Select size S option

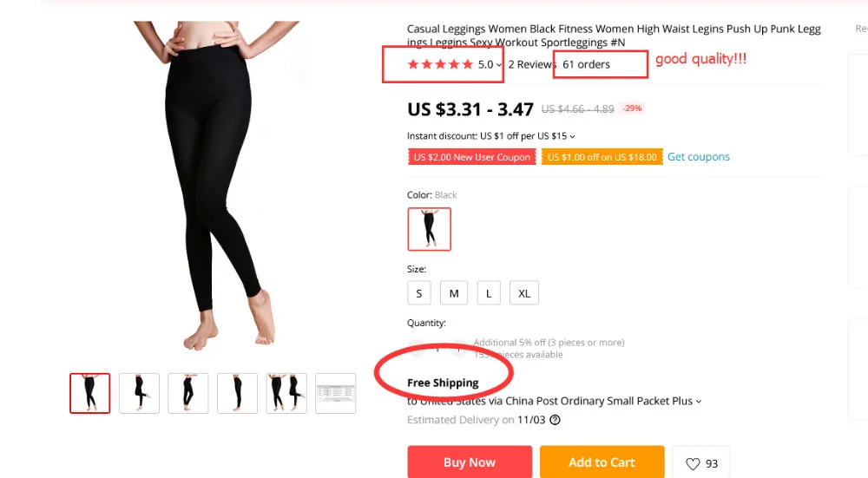pos(419,293)
